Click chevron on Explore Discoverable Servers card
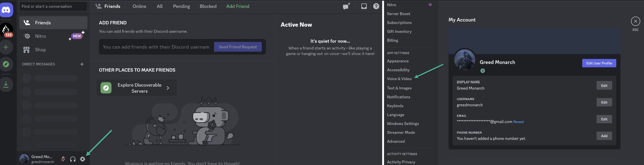Image resolution: width=644 pixels, height=165 pixels. click(168, 88)
